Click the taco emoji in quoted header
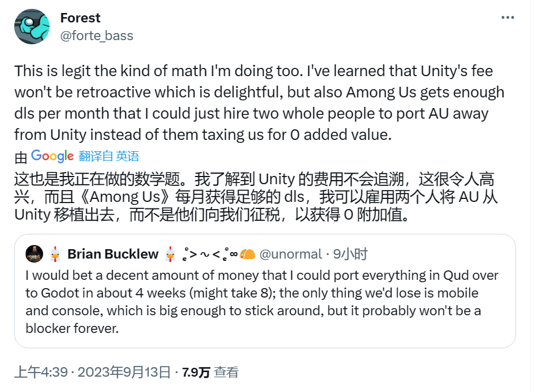 (247, 254)
